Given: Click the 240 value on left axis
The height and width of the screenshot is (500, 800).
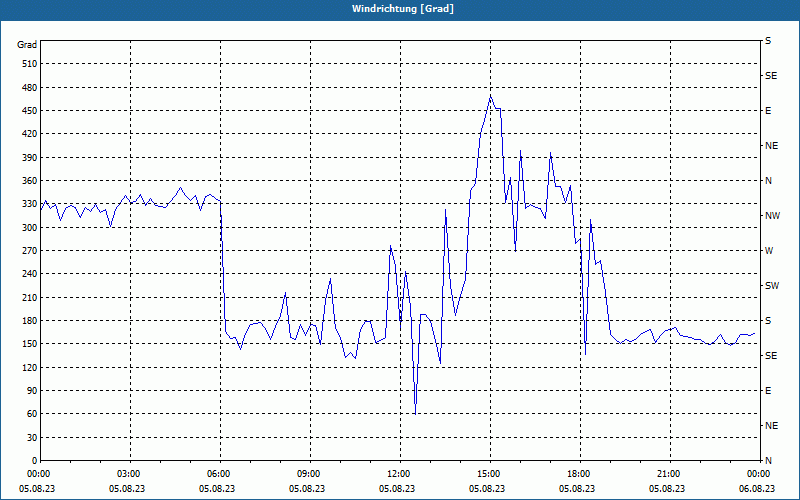Looking at the screenshot, I should [x=30, y=274].
